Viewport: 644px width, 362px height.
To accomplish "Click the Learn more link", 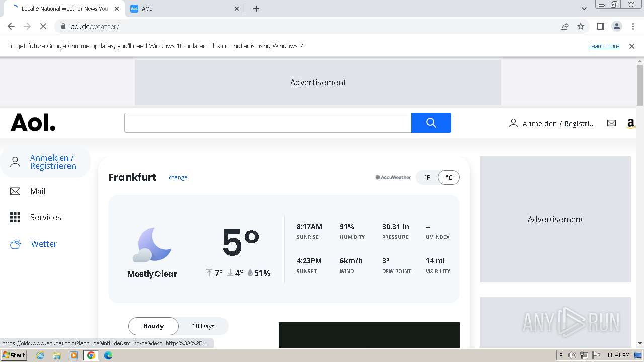I will point(604,46).
